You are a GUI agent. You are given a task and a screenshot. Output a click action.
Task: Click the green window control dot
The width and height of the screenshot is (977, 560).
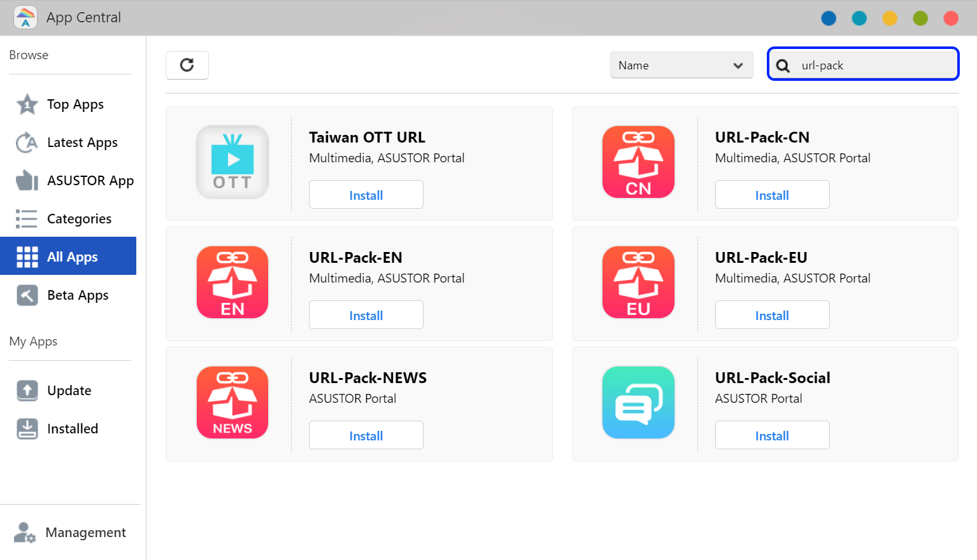coord(920,18)
